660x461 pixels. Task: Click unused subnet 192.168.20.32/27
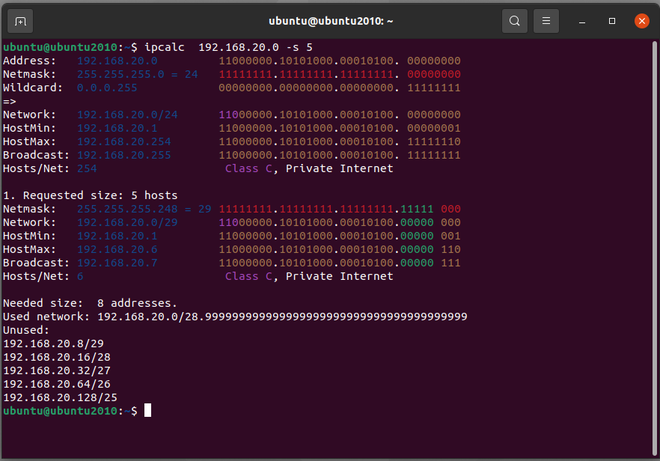coord(56,370)
